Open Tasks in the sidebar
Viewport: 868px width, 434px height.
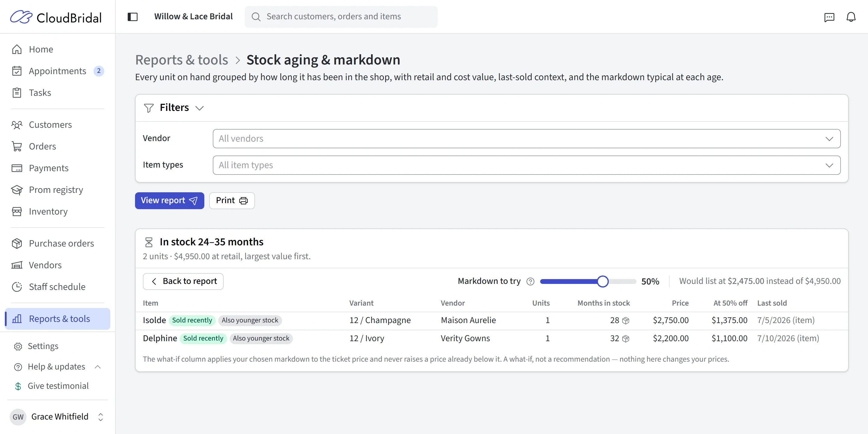pyautogui.click(x=58, y=93)
